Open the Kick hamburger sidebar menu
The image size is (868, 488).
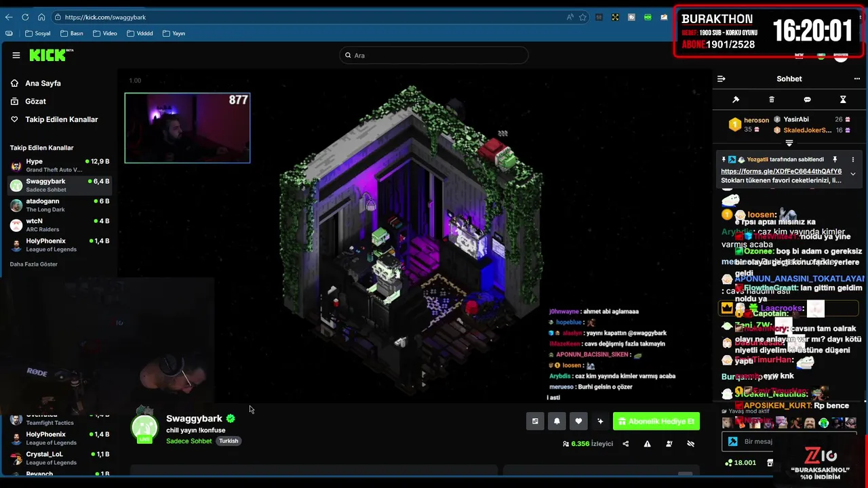click(x=16, y=56)
